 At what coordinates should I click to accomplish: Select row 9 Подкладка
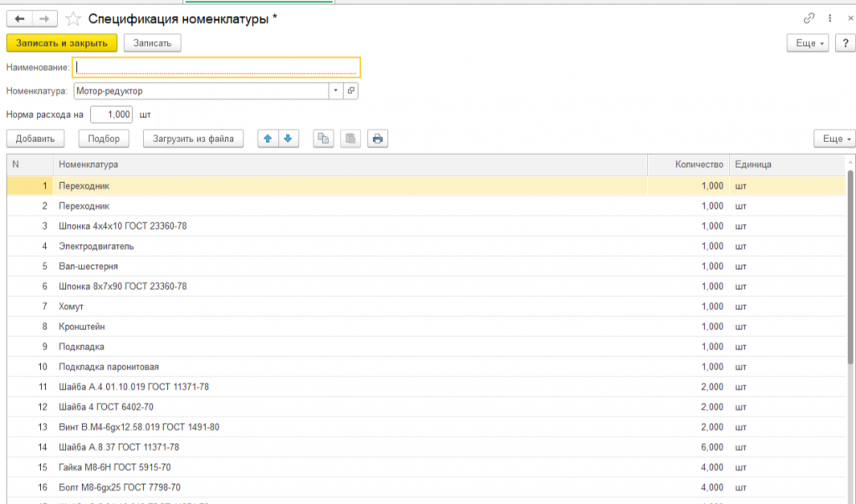[425, 347]
